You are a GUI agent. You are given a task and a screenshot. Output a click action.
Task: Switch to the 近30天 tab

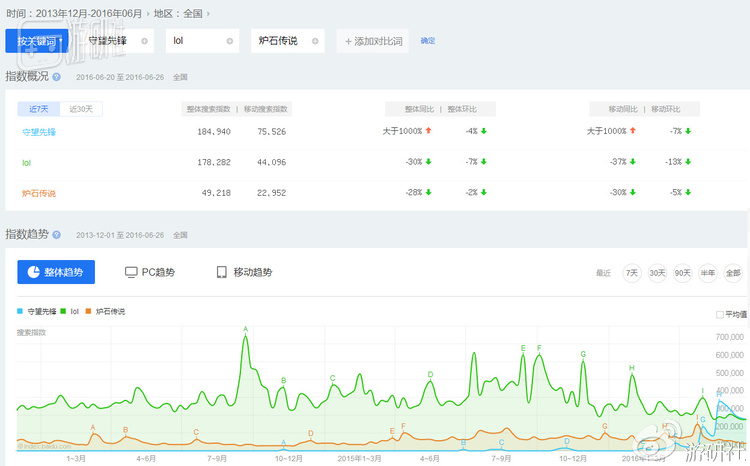[x=81, y=109]
